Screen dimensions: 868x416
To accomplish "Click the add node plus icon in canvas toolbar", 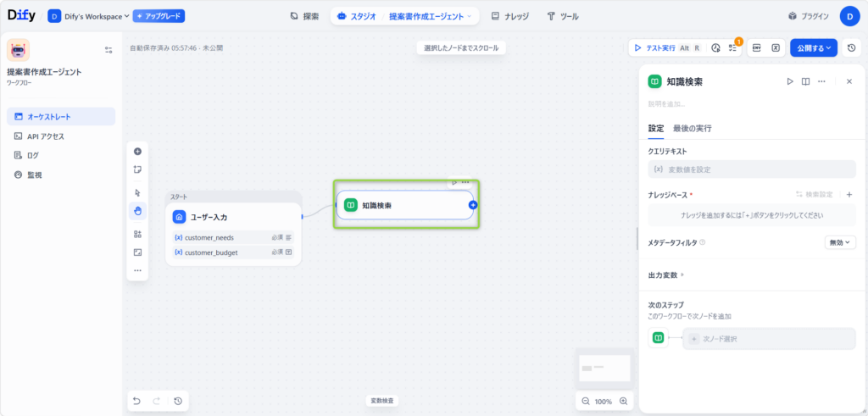I will [x=137, y=152].
